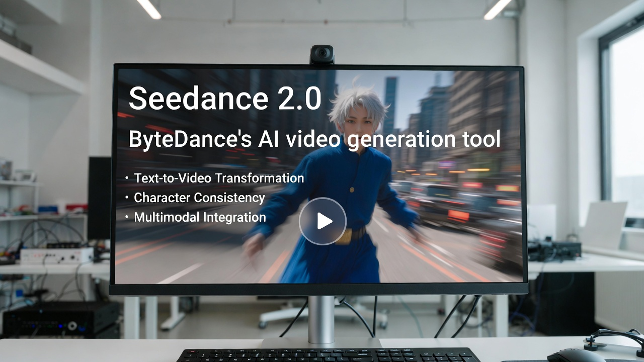This screenshot has width=644, height=362.
Task: Click the Text-to-Video Transformation bullet item
Action: (x=219, y=178)
